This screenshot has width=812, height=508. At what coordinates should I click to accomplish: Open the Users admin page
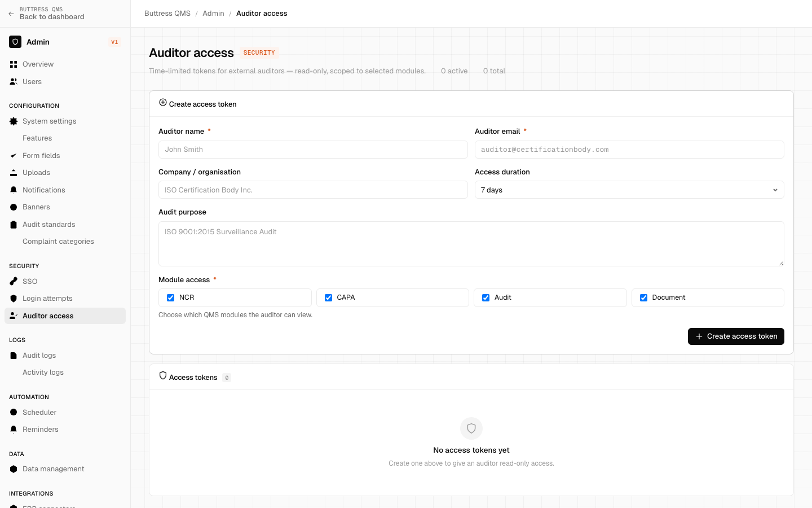(x=65, y=82)
